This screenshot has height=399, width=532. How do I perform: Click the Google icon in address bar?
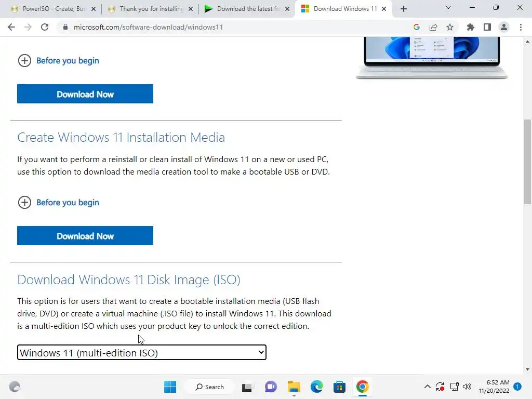coord(417,27)
